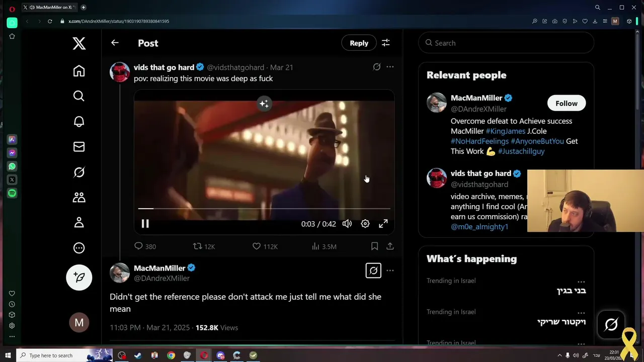View analytics showing 3.5M views
644x362 pixels.
(324, 246)
